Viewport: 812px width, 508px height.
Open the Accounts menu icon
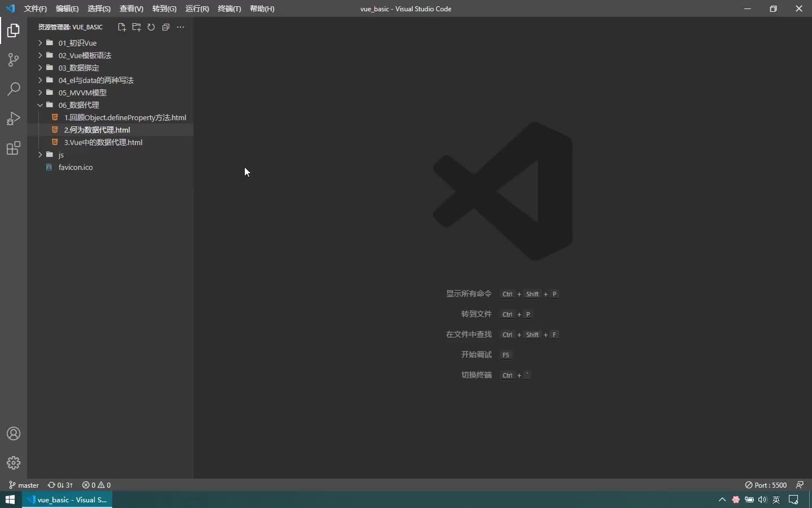(14, 433)
